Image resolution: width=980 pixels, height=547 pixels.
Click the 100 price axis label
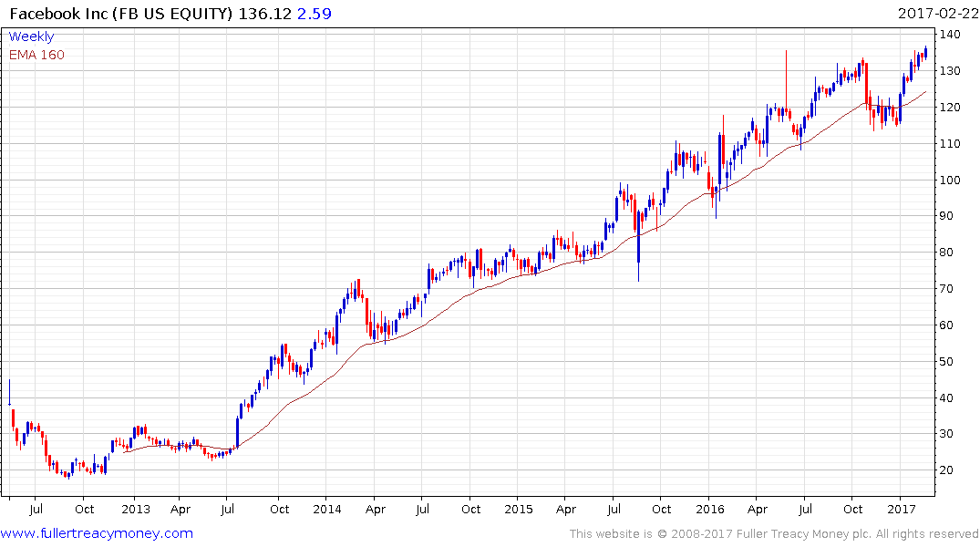(950, 180)
